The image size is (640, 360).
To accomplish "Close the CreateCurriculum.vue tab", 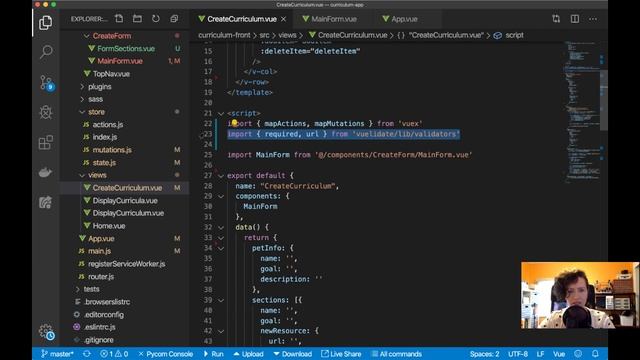I will 283,19.
